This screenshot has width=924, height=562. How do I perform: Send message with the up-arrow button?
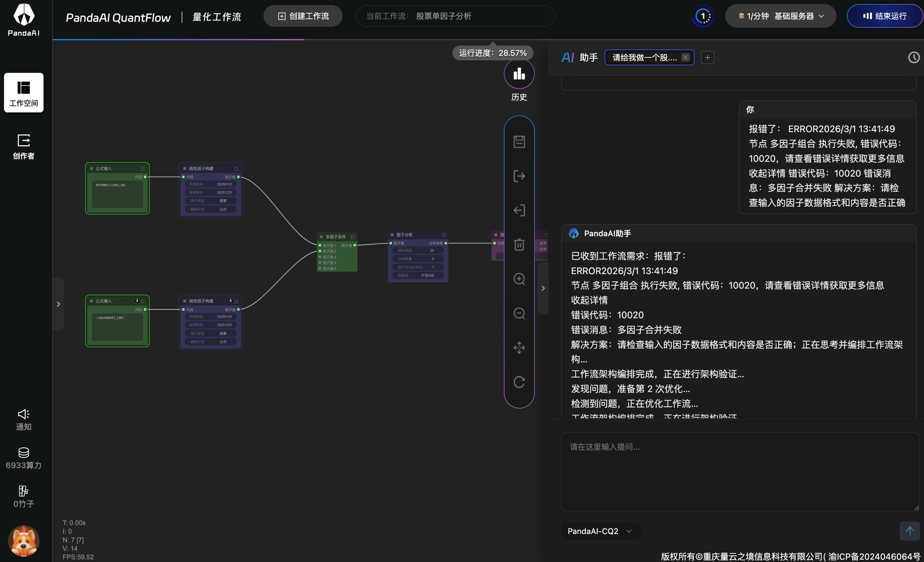click(x=910, y=531)
